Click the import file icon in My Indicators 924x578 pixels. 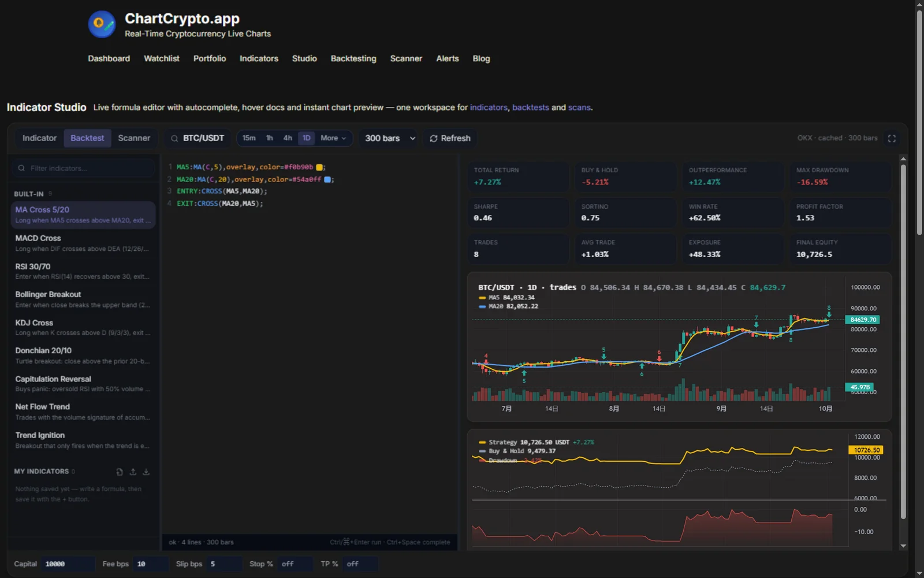click(x=120, y=472)
